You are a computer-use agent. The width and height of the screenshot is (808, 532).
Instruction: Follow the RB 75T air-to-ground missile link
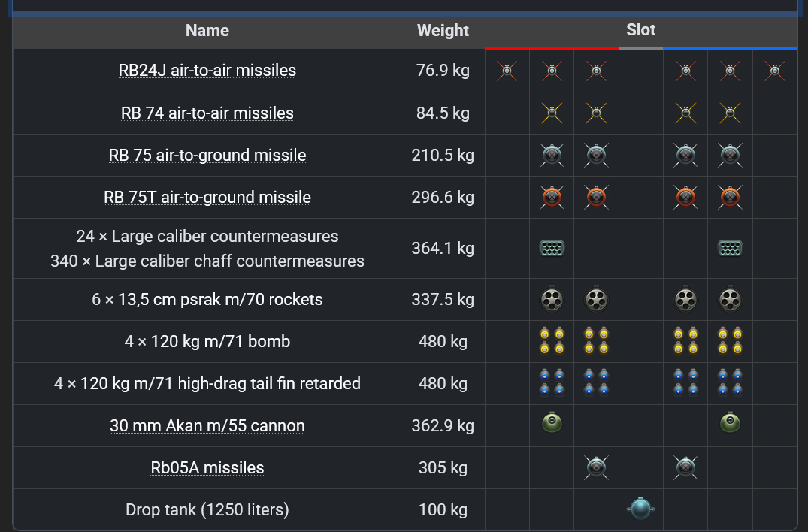[x=207, y=198]
